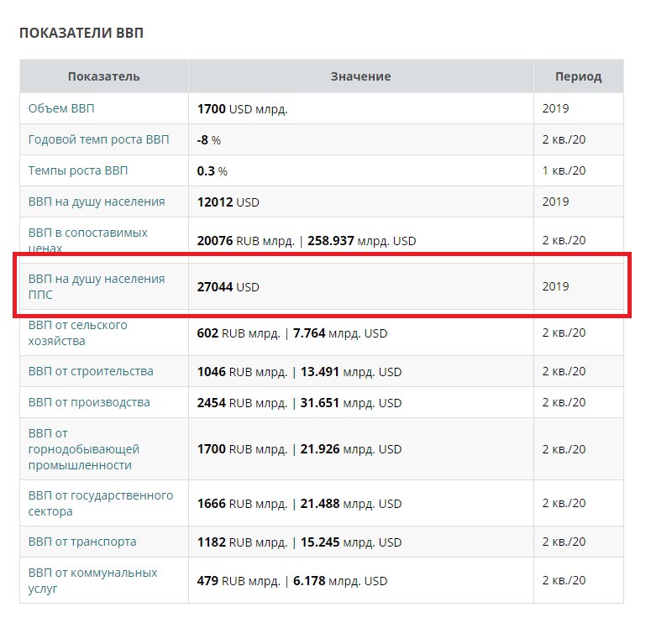
Task: Open ВВП на душу населения ППС link
Action: pos(97,286)
